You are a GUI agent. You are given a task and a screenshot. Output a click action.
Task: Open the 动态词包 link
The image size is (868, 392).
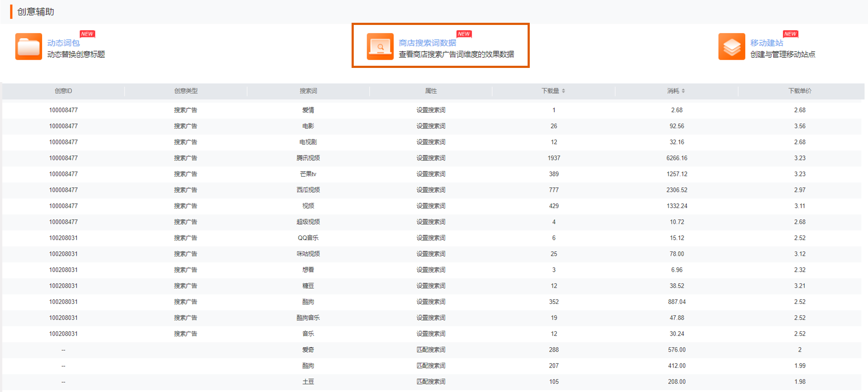63,43
